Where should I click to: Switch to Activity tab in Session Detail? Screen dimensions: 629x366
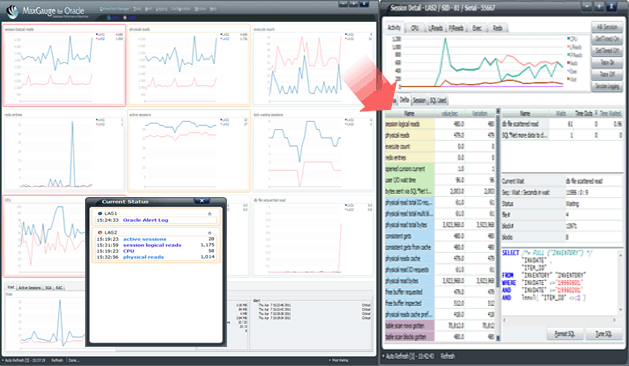coord(394,27)
